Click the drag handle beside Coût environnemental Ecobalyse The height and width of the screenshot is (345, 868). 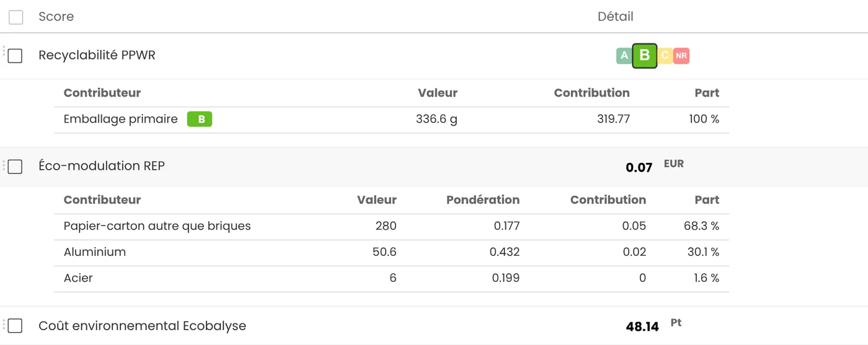pos(4,325)
